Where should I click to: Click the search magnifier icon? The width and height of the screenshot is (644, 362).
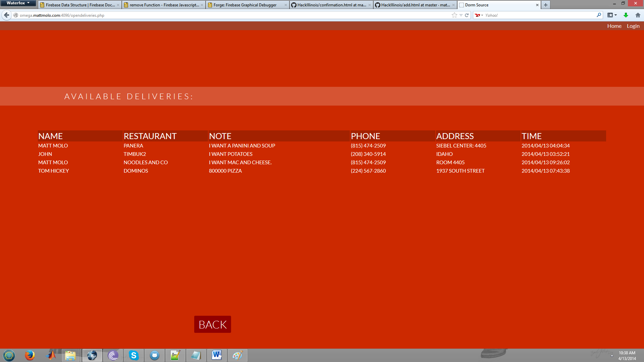pyautogui.click(x=599, y=15)
